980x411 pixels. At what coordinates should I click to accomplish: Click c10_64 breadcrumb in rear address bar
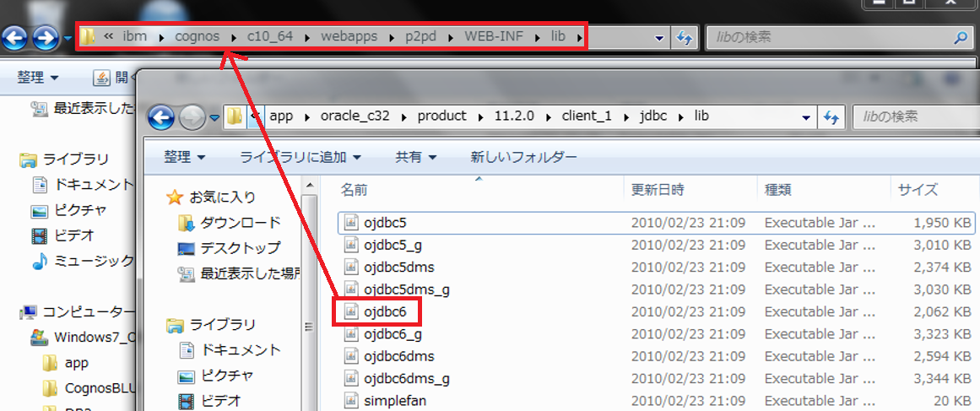tap(270, 37)
